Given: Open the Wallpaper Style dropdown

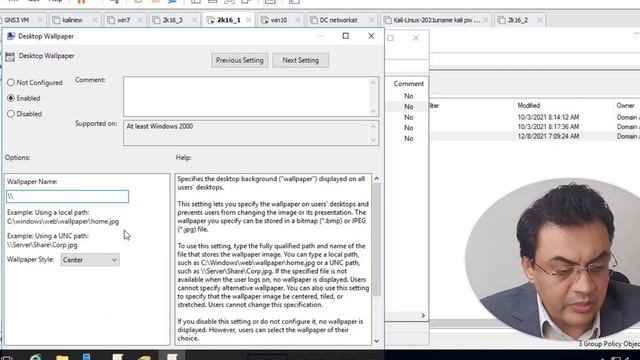Looking at the screenshot, I should coord(90,260).
